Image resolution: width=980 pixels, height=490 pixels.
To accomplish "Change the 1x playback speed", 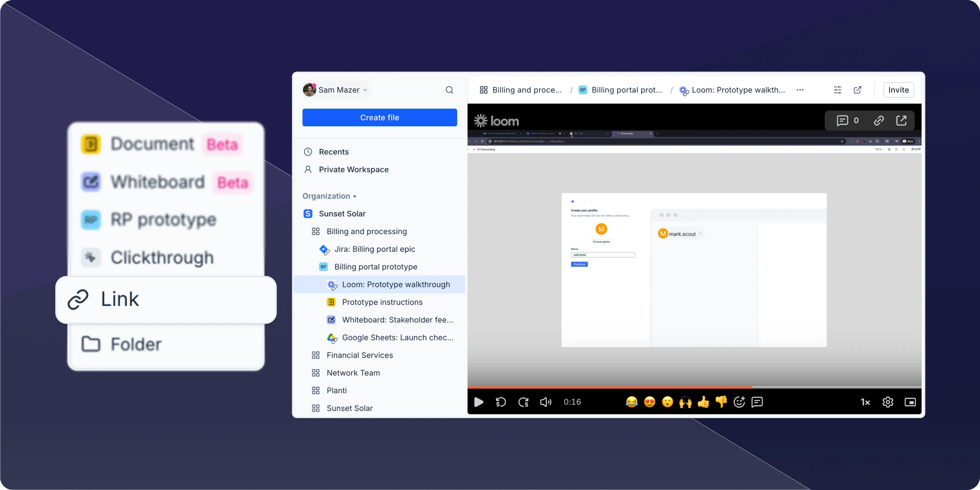I will (x=865, y=402).
